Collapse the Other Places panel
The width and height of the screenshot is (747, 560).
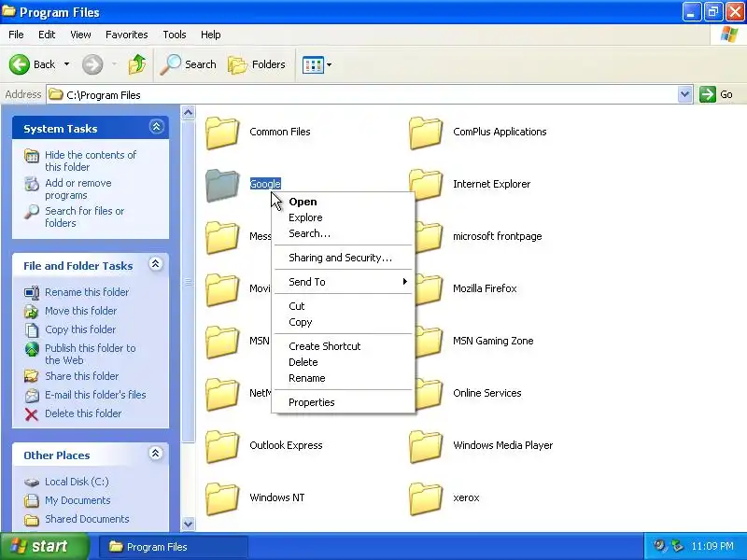pos(156,453)
